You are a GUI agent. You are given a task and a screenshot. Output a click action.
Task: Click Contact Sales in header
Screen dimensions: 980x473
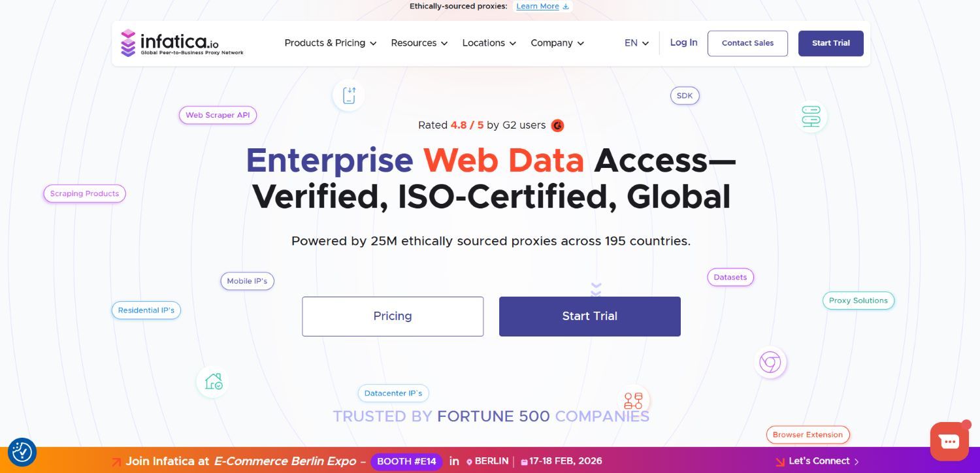coord(747,43)
